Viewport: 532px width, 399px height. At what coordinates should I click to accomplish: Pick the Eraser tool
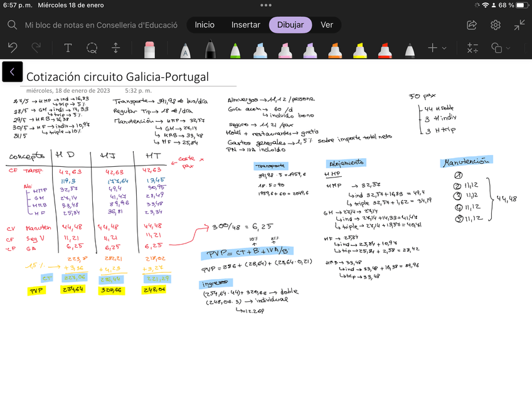[149, 50]
